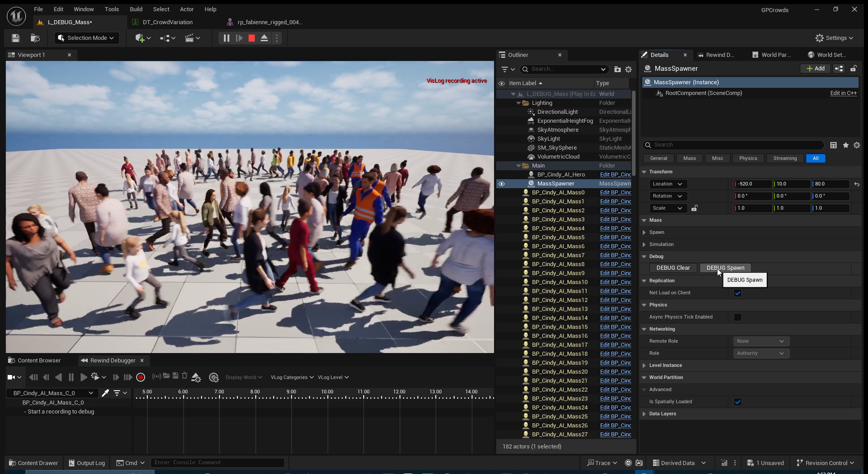Stop the play session with the red stop button

(252, 38)
